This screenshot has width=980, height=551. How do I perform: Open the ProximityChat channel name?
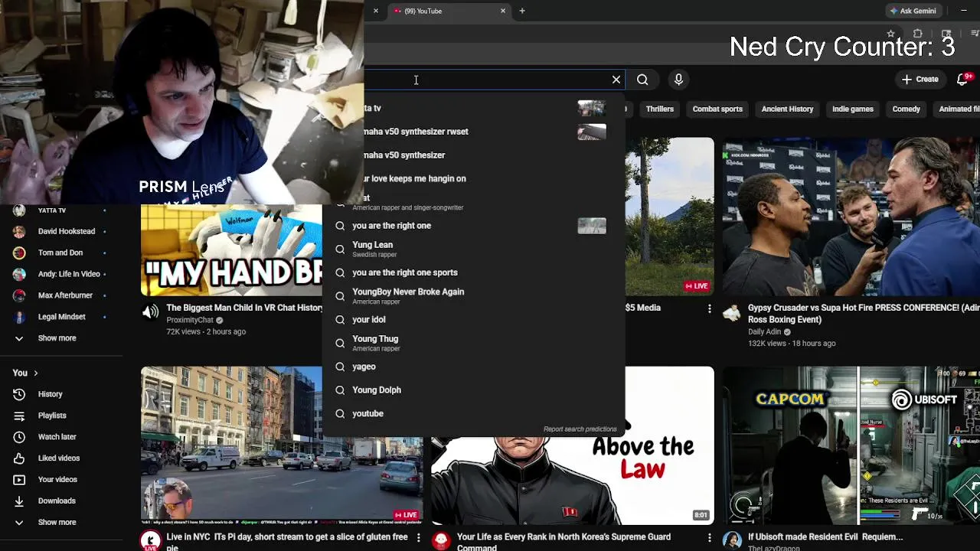point(190,320)
